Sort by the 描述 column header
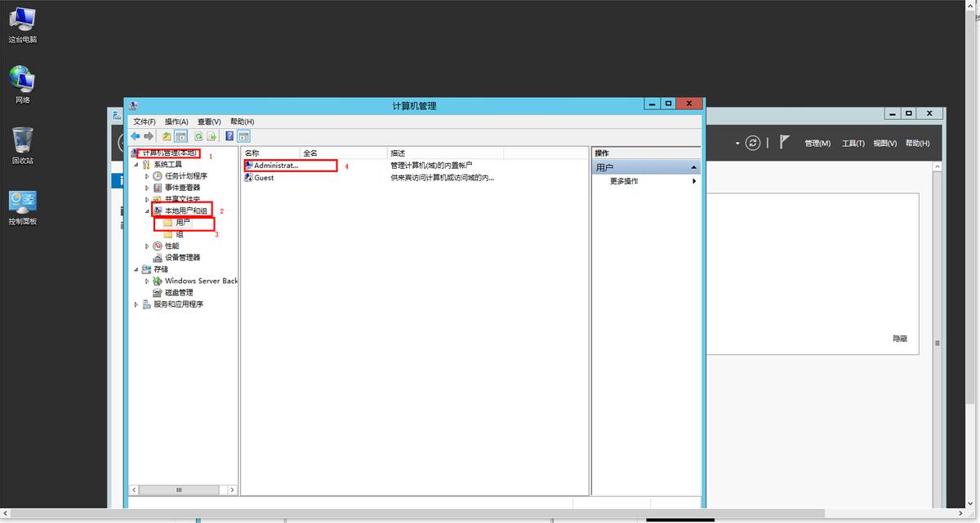Image resolution: width=980 pixels, height=523 pixels. 445,153
